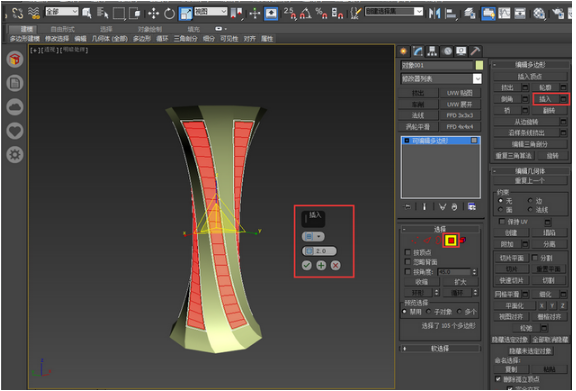Toggle the 2.5D Snaps tool
576x391 pixels.
tap(289, 14)
